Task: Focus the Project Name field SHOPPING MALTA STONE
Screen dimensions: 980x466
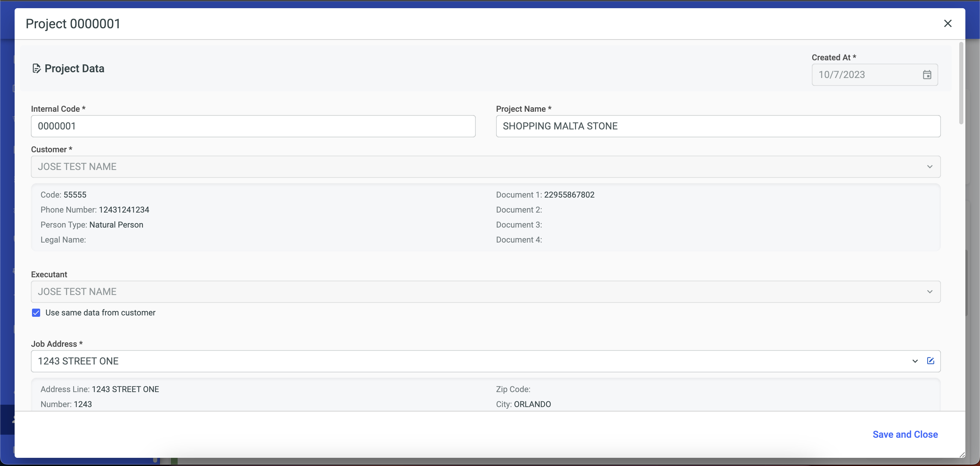Action: tap(718, 126)
